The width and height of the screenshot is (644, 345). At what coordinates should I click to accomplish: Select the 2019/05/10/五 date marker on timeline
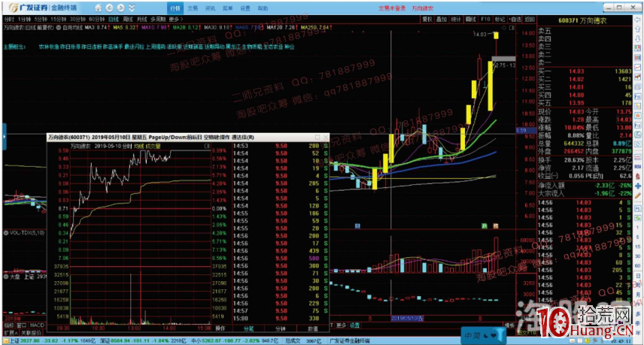click(406, 319)
